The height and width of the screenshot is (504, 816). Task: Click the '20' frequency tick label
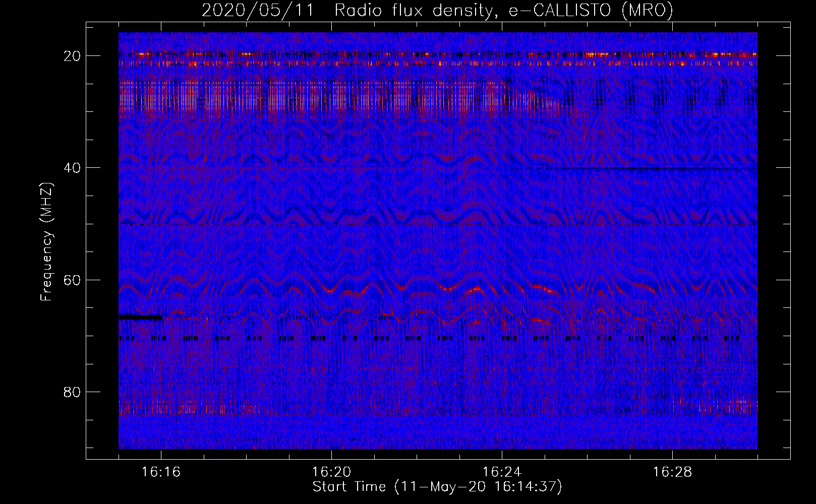click(72, 56)
